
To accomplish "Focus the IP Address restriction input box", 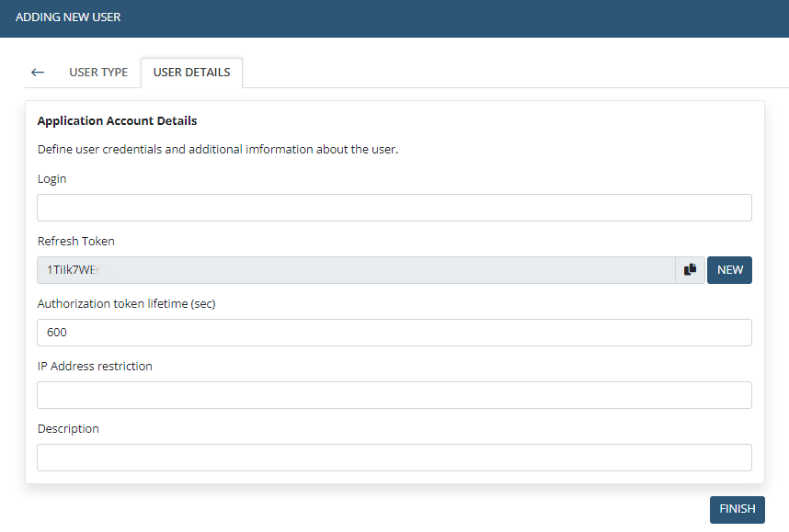I will (x=394, y=395).
